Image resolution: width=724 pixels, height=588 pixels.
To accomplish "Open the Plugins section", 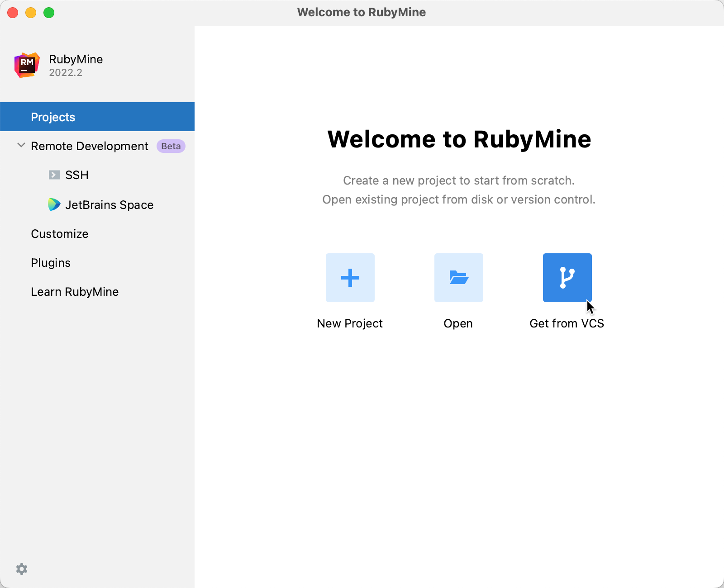I will (51, 262).
